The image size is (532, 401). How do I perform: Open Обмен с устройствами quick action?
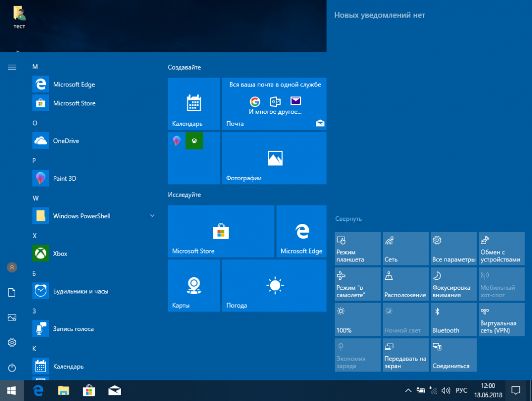[x=501, y=249]
